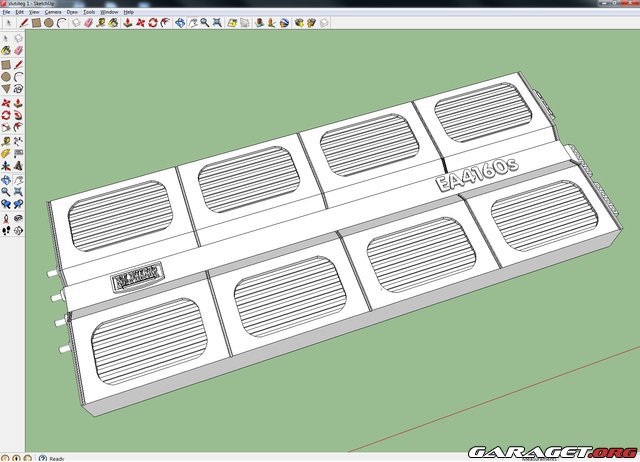This screenshot has width=640, height=462.
Task: Activate the Axes tool
Action: [x=6, y=165]
